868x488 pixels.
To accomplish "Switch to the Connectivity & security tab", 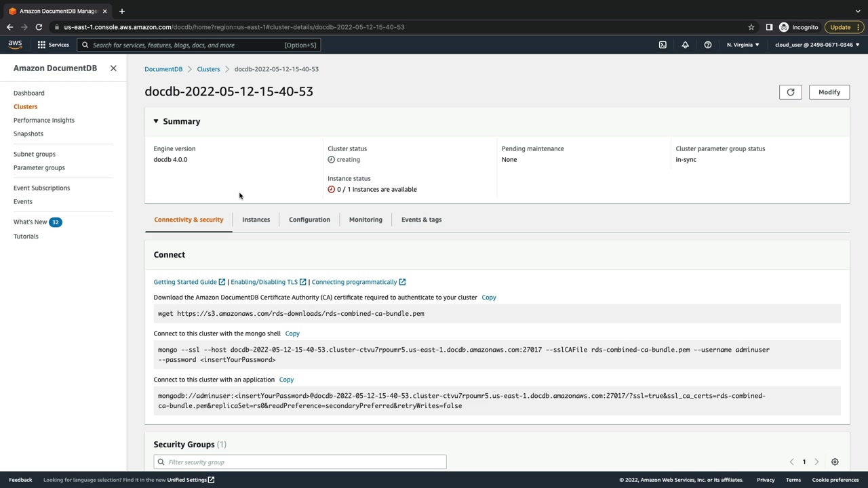I will point(189,220).
